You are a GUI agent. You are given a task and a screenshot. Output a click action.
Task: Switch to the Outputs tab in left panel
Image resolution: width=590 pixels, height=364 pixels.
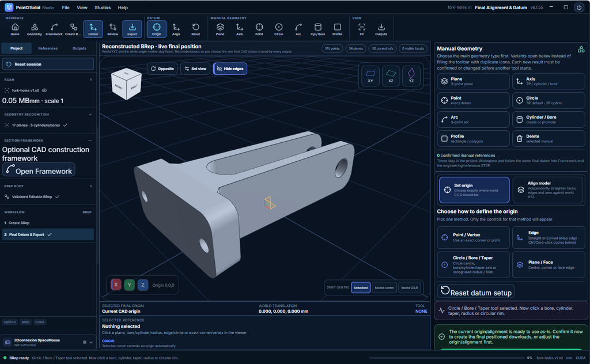[79, 48]
